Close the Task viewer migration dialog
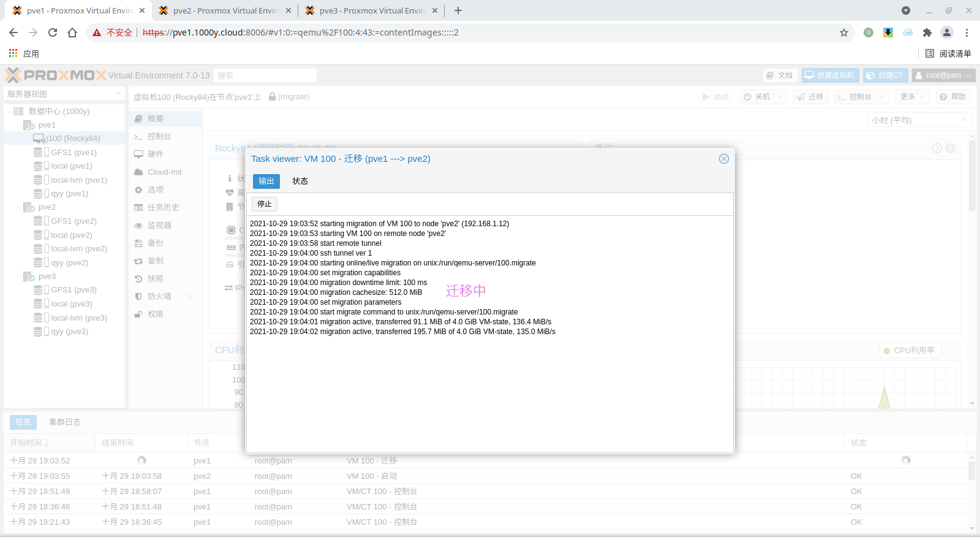Screen dimensions: 980x537 pyautogui.click(x=723, y=159)
